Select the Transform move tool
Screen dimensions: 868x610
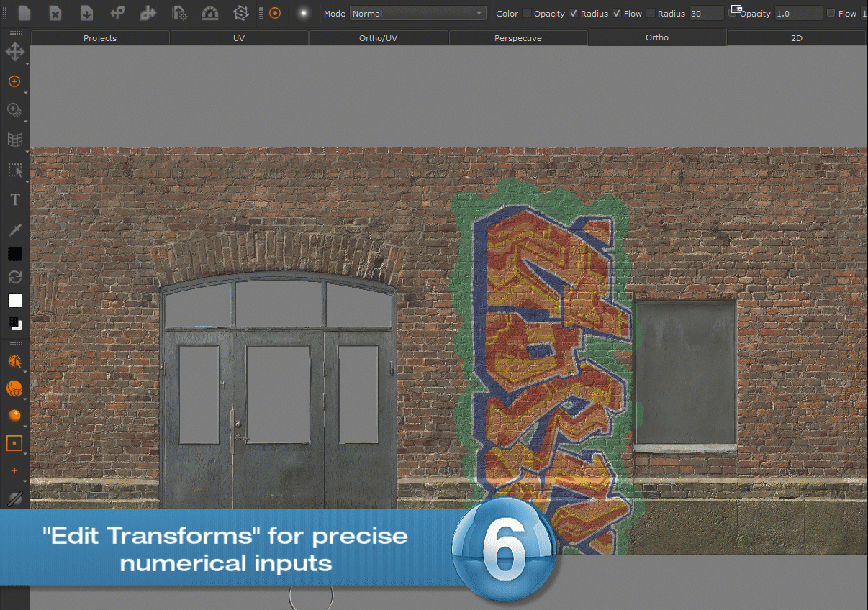[x=14, y=52]
